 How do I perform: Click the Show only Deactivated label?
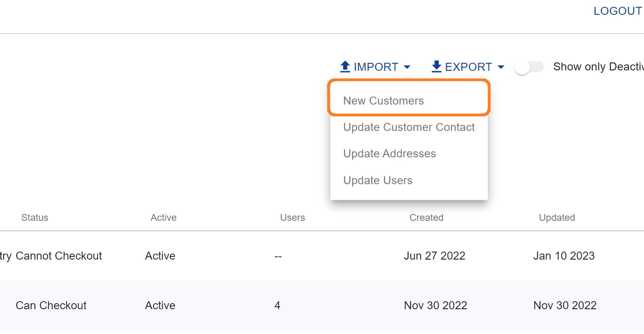[x=598, y=67]
